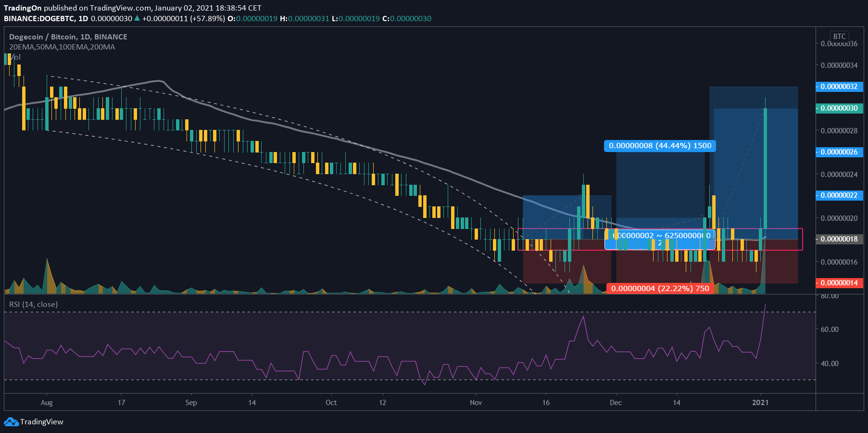Select the Aug marker on time axis
Screen dimensions: 868x433
click(47, 403)
